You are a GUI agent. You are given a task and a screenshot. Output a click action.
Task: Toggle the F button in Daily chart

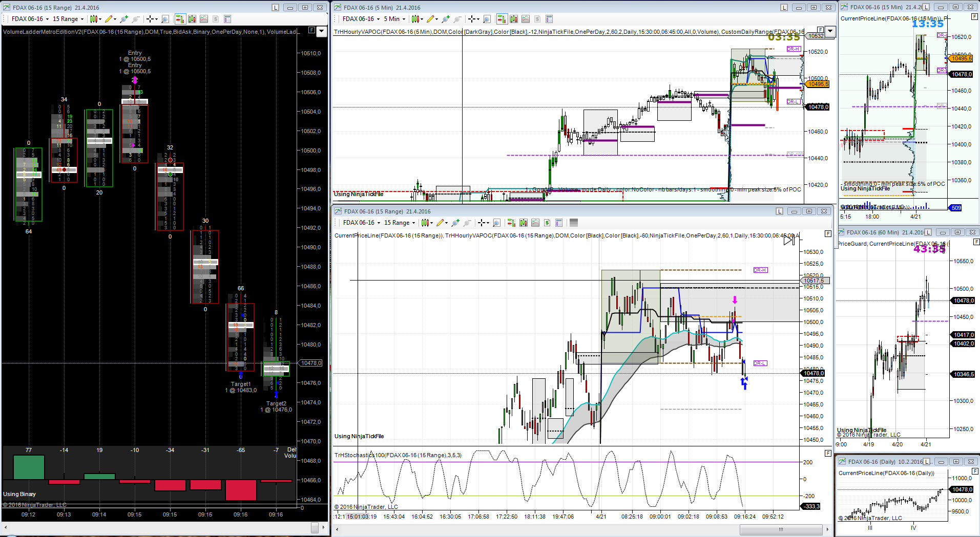[x=974, y=472]
